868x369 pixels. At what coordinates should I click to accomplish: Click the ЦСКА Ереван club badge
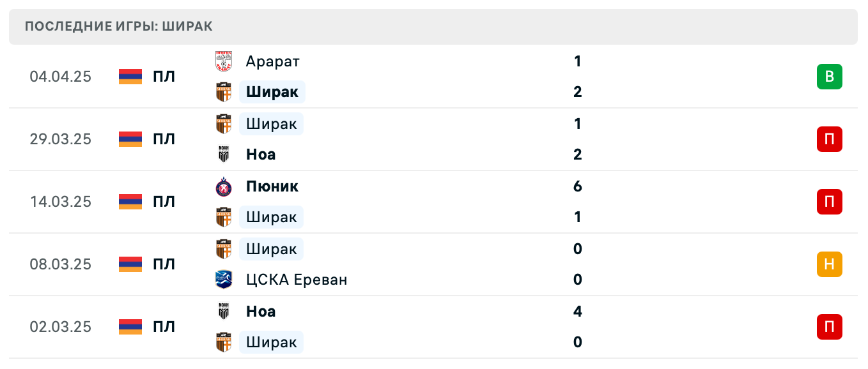[223, 280]
